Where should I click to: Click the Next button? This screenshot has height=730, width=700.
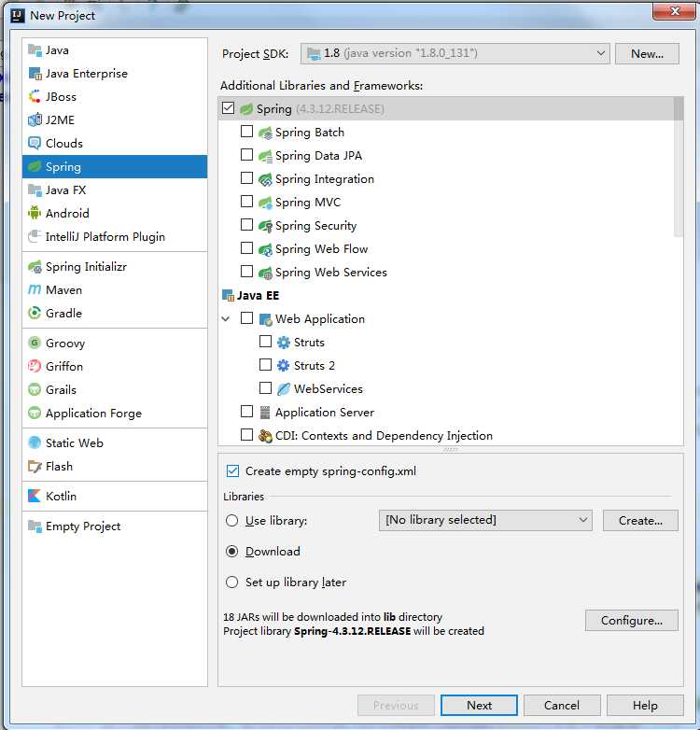pyautogui.click(x=479, y=706)
